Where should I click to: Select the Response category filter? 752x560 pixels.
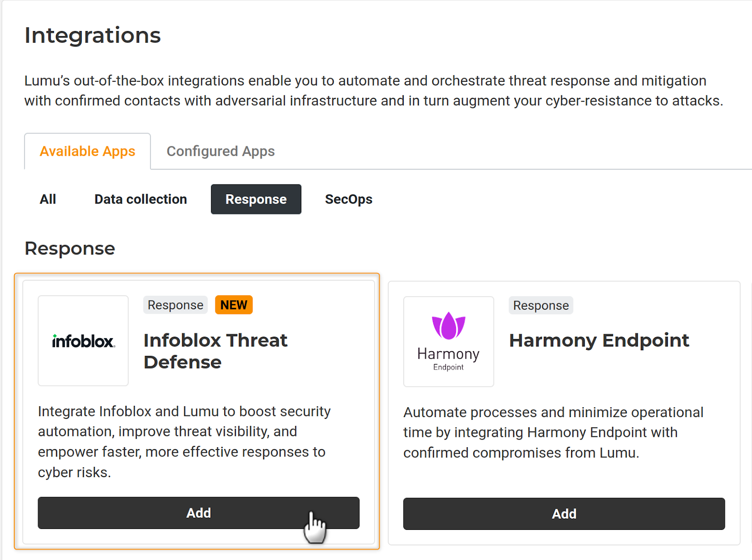(256, 199)
